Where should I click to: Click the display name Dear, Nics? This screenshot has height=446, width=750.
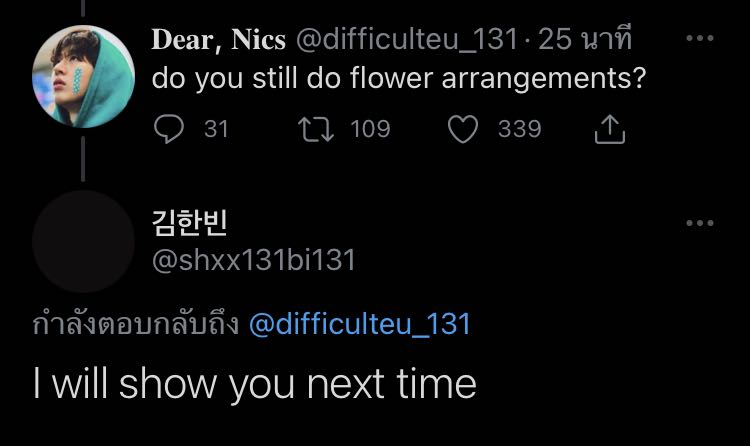(x=219, y=40)
